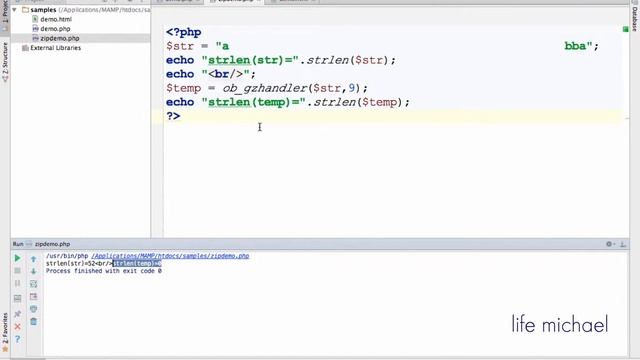Click the stop process square icon
The height and width of the screenshot is (360, 640).
click(x=17, y=271)
